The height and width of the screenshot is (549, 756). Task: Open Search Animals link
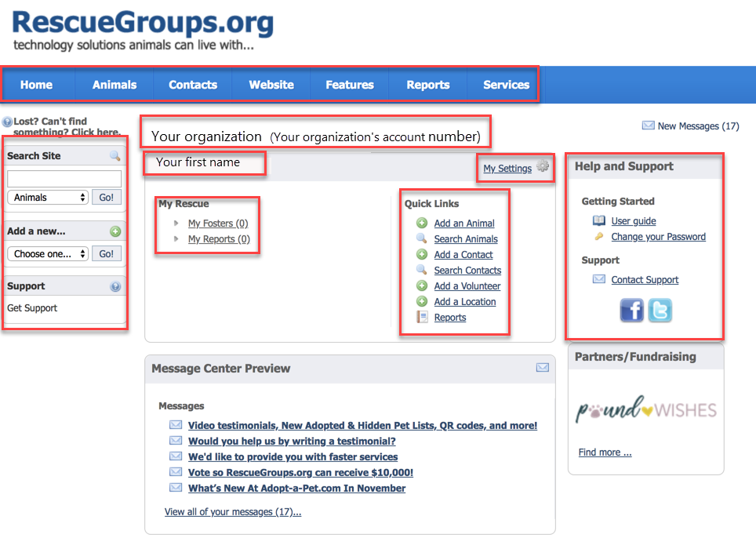tap(466, 239)
